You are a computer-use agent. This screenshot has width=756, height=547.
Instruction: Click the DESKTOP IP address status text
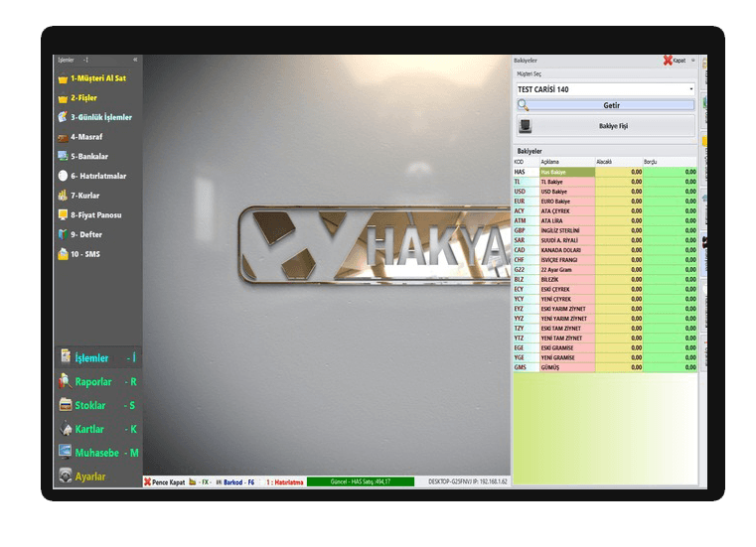click(467, 481)
